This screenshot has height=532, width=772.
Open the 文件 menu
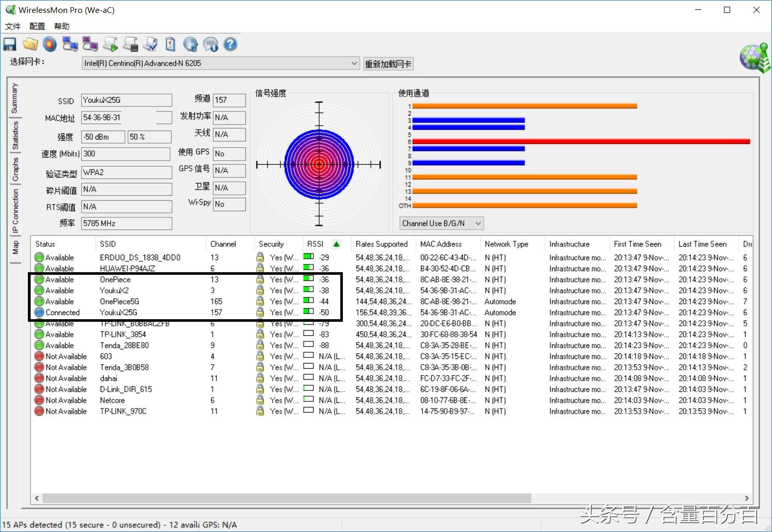coord(13,26)
